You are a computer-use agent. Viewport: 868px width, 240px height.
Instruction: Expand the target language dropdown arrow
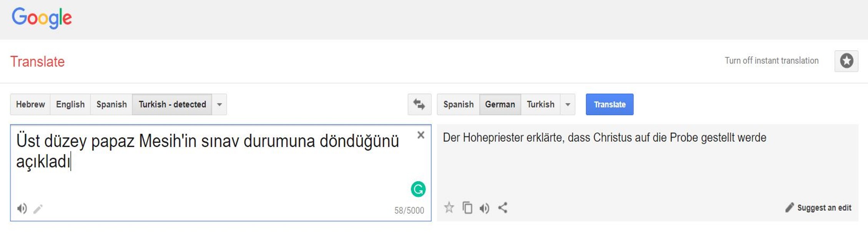(567, 104)
